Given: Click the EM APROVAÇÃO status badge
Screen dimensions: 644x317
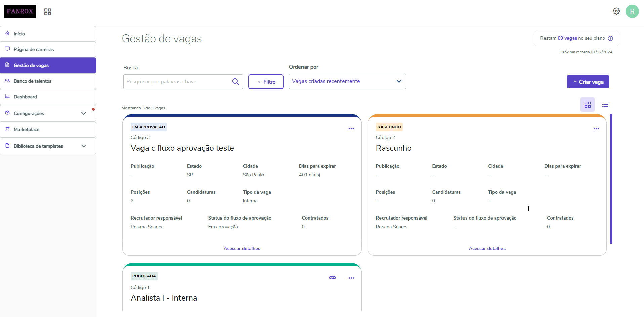Looking at the screenshot, I should click(x=149, y=127).
